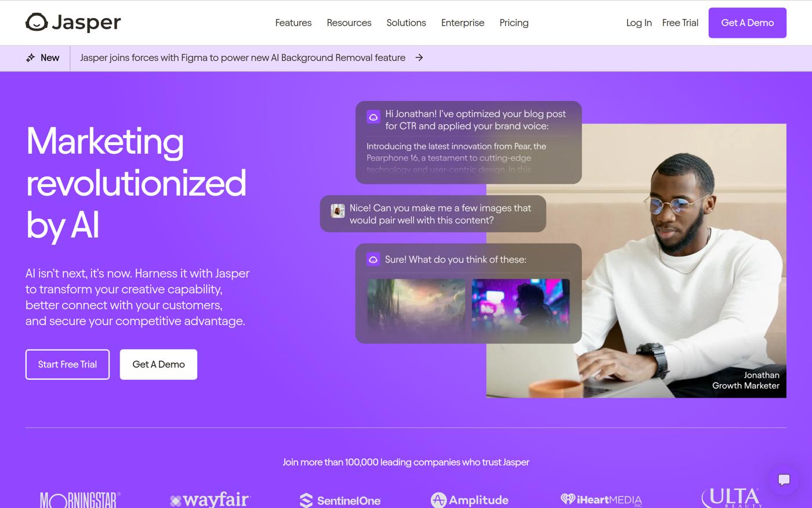Go to the Enterprise page
Screen dimensions: 812x508
coord(463,23)
